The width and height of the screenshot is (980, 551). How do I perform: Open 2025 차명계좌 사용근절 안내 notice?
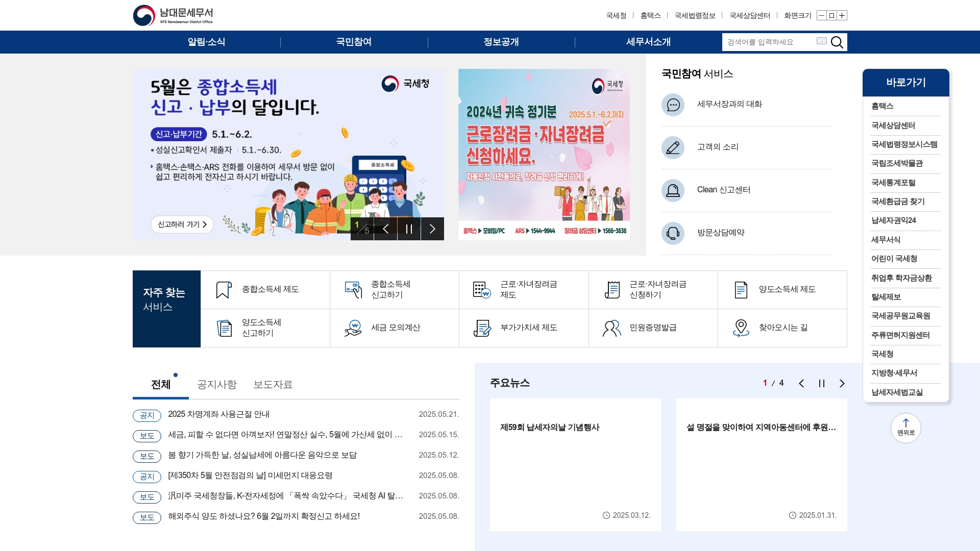pos(218,414)
